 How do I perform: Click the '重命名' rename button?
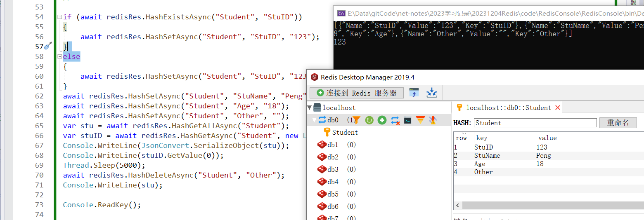click(x=618, y=123)
